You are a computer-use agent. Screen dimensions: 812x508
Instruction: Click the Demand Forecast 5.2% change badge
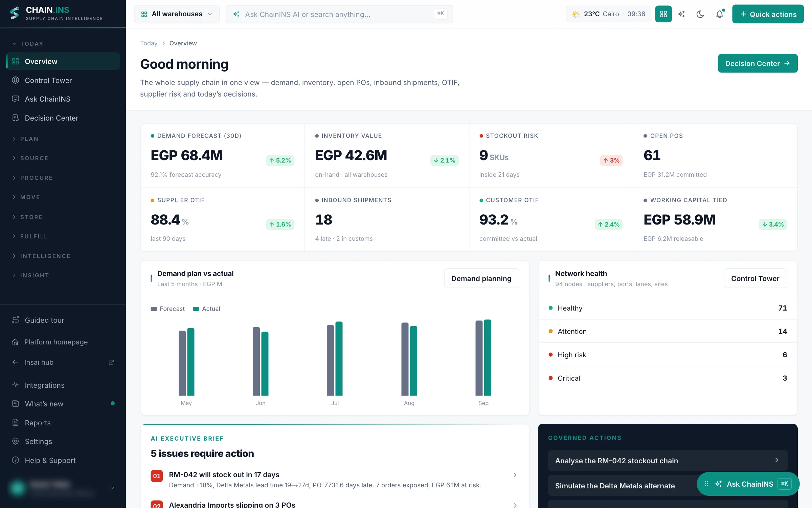280,160
